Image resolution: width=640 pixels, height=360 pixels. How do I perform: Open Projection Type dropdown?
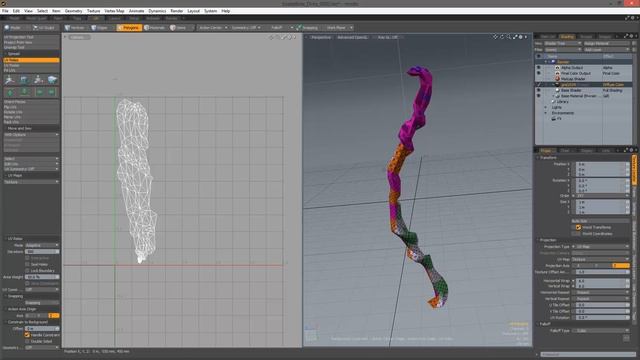tap(602, 247)
